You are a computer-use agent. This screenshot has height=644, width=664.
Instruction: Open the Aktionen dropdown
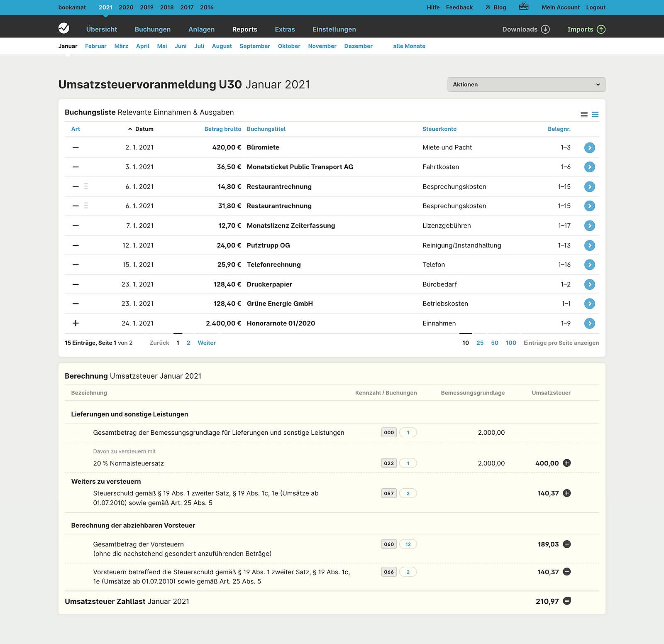click(x=526, y=84)
